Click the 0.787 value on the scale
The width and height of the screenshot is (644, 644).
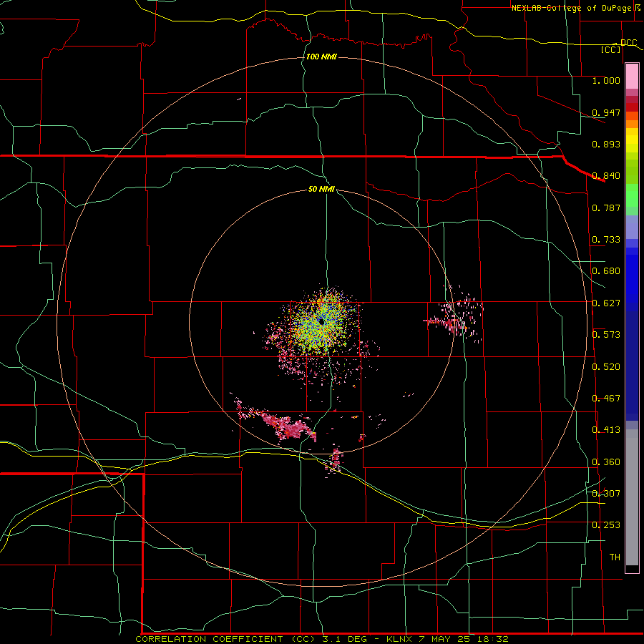click(606, 208)
